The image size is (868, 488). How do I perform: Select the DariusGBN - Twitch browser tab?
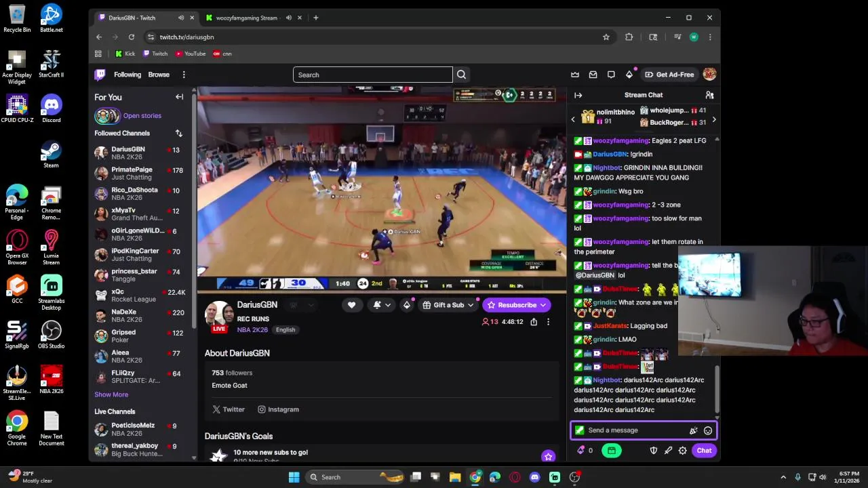[144, 18]
